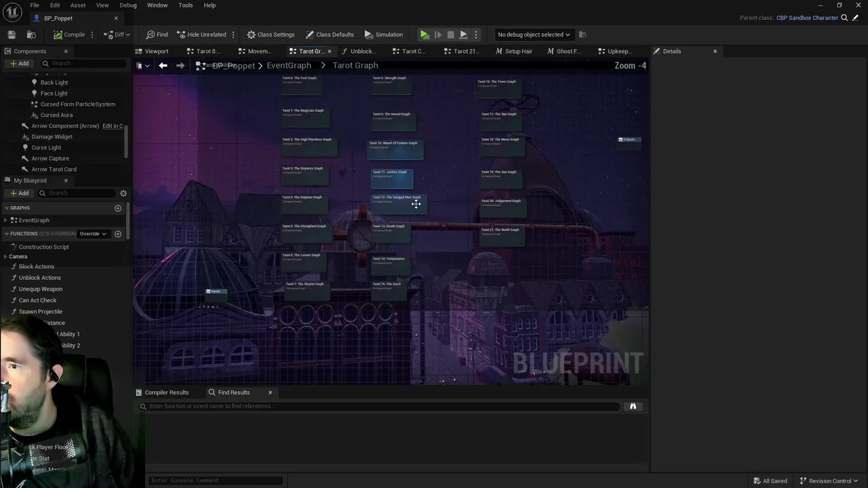Navigate back in the graph history
This screenshot has width=868, height=488.
[x=163, y=66]
